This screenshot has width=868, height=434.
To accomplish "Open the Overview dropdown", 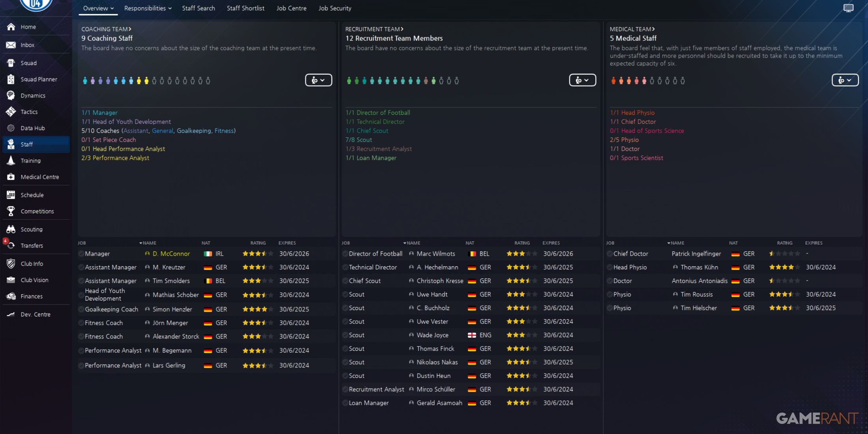I will tap(98, 8).
